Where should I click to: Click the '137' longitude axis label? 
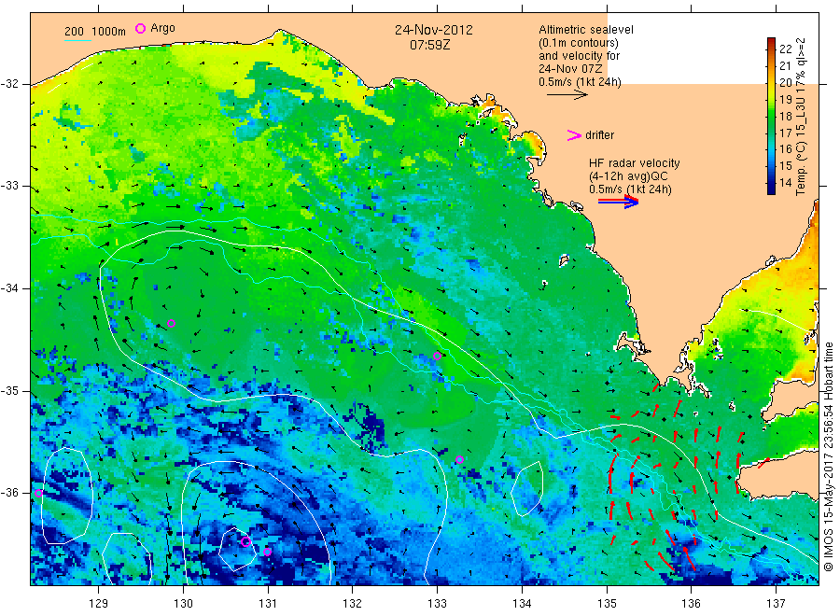pyautogui.click(x=776, y=604)
